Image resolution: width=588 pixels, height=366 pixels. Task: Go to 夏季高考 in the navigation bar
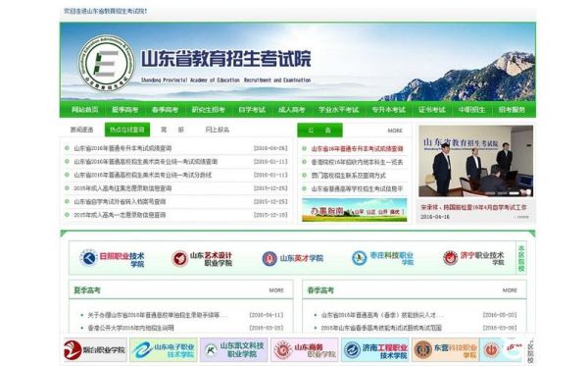pyautogui.click(x=124, y=110)
